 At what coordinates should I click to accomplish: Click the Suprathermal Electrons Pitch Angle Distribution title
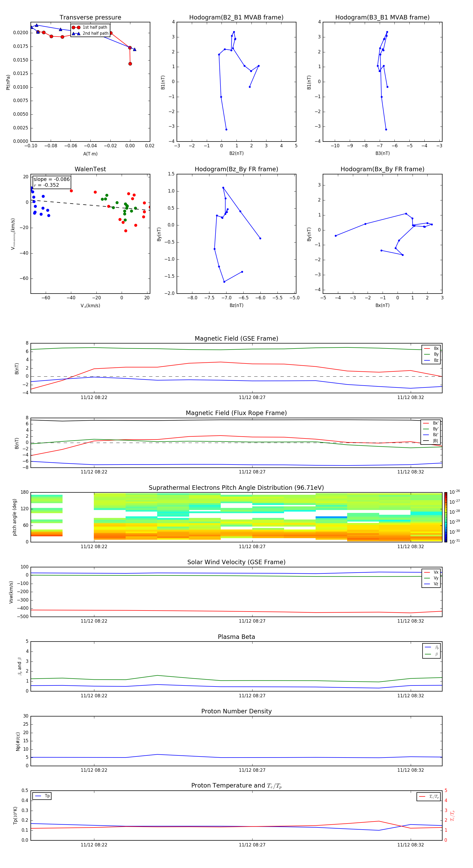pyautogui.click(x=236, y=488)
